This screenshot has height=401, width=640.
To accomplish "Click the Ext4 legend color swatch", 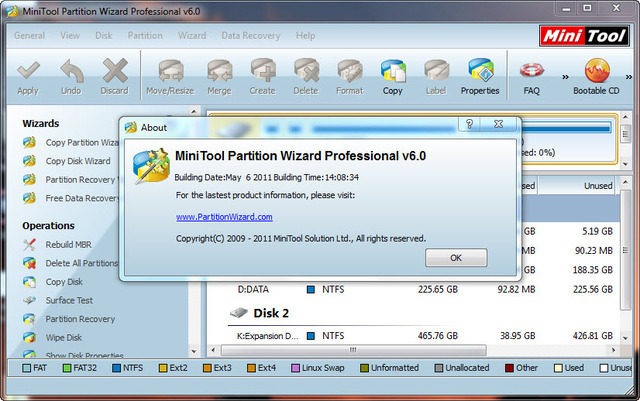I will coord(251,368).
